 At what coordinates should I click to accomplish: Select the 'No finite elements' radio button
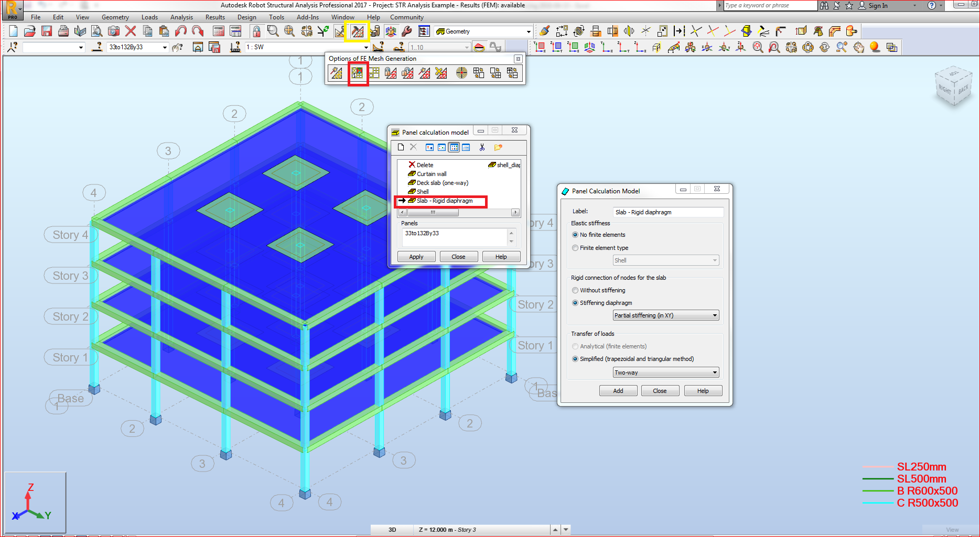[x=575, y=235]
